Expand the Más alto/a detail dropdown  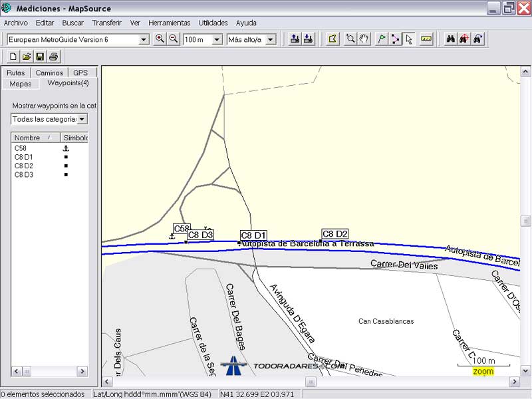270,40
